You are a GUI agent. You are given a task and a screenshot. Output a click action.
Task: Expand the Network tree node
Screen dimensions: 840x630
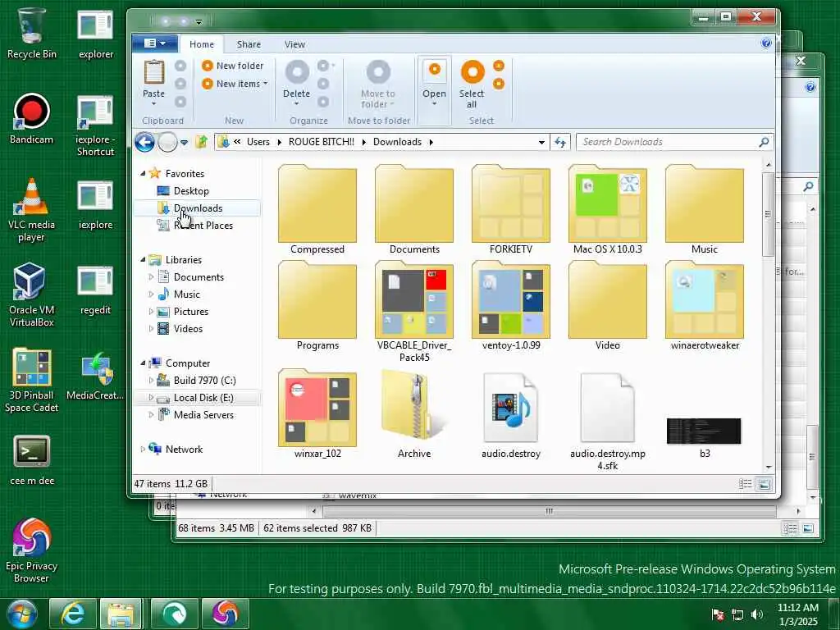(x=143, y=449)
